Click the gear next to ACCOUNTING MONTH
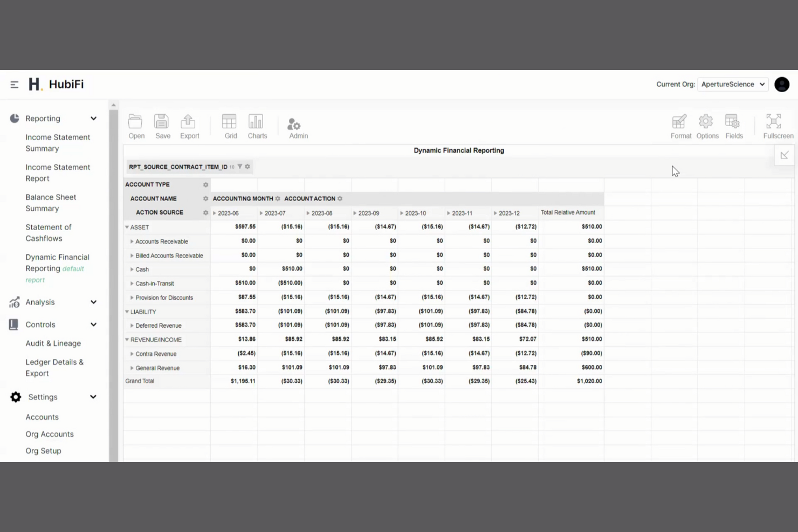The height and width of the screenshot is (532, 798). click(278, 199)
